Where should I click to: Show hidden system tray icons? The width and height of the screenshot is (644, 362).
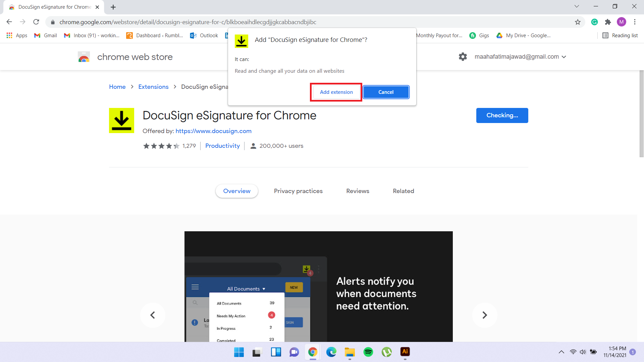tap(561, 352)
